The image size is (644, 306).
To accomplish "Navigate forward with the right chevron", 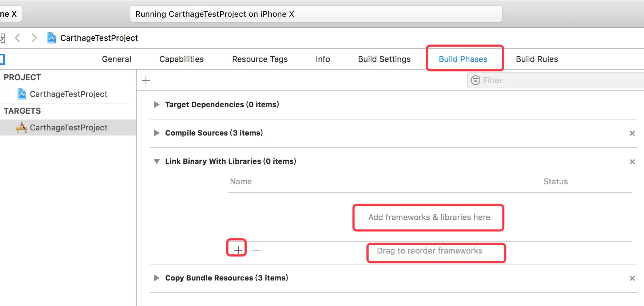I will pyautogui.click(x=34, y=38).
